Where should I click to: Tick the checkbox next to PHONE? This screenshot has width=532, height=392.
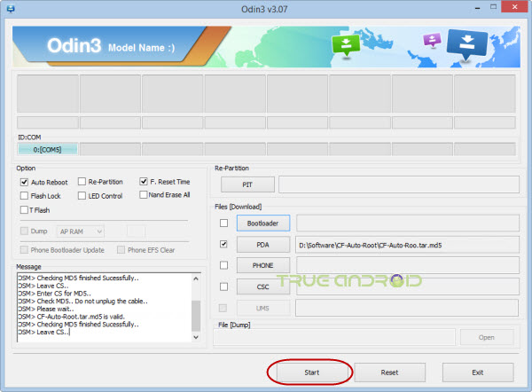tap(224, 265)
